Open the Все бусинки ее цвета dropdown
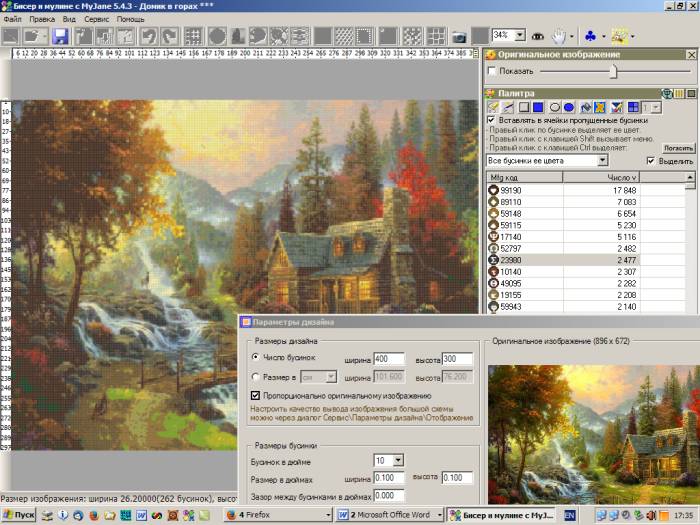700x525 pixels. tap(603, 160)
